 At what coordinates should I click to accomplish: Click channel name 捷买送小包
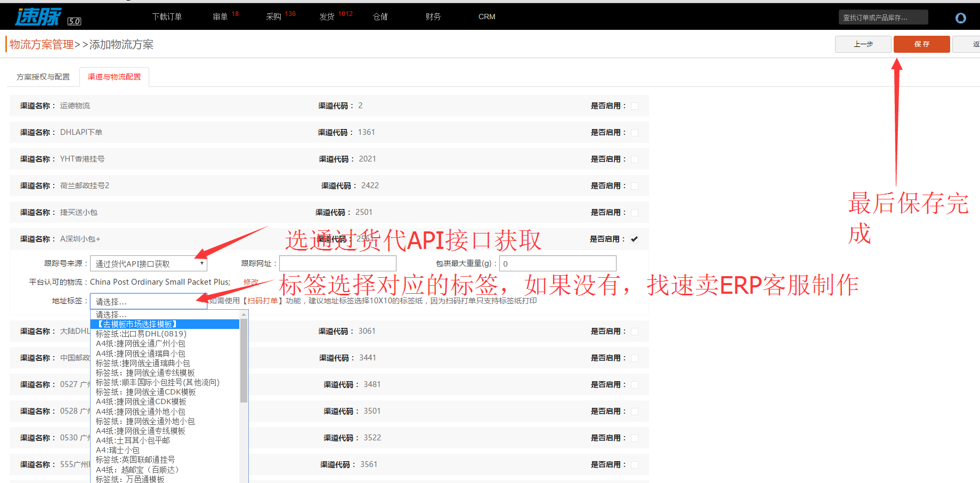(78, 212)
